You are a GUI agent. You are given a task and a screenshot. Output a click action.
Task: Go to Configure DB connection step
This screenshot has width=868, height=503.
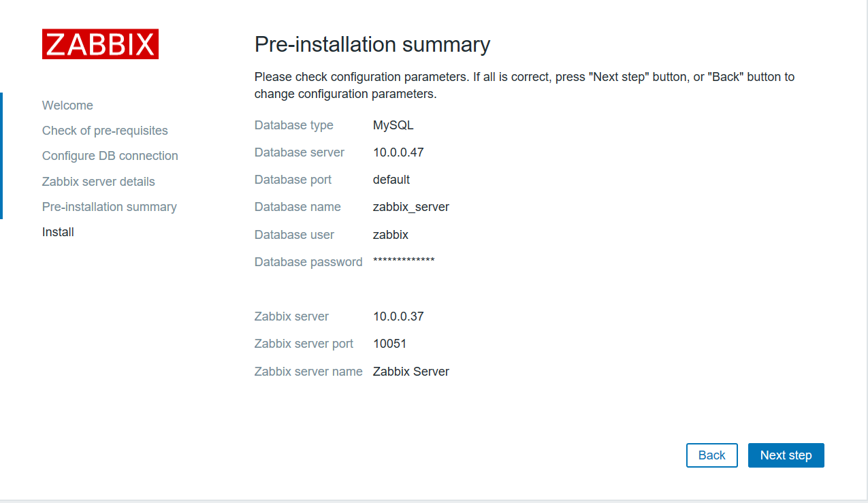click(x=110, y=156)
